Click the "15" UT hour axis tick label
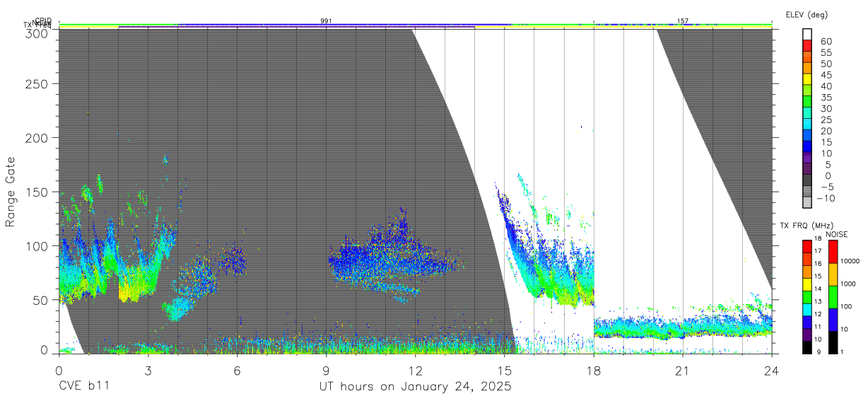The height and width of the screenshot is (401, 868). tap(505, 370)
